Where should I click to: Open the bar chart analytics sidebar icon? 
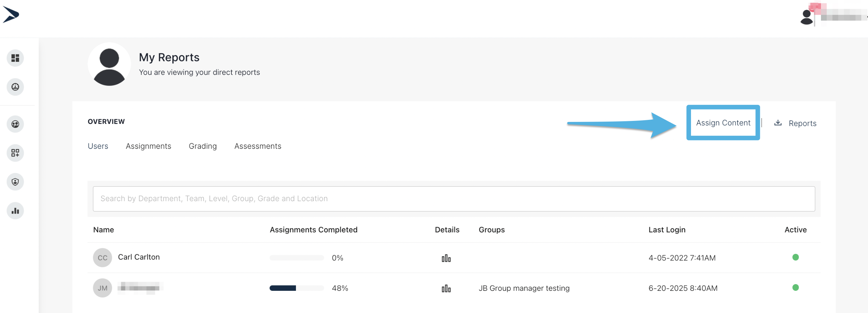point(15,211)
